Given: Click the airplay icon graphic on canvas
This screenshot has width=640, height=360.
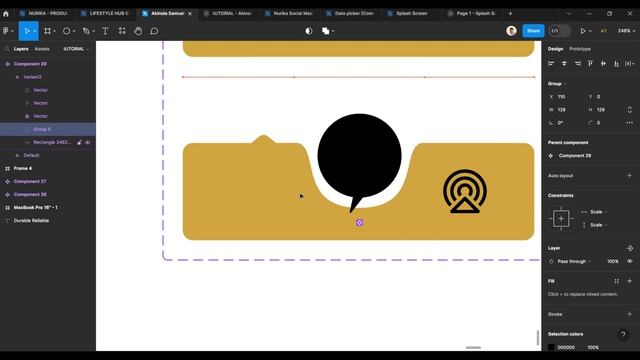Looking at the screenshot, I should (x=464, y=191).
